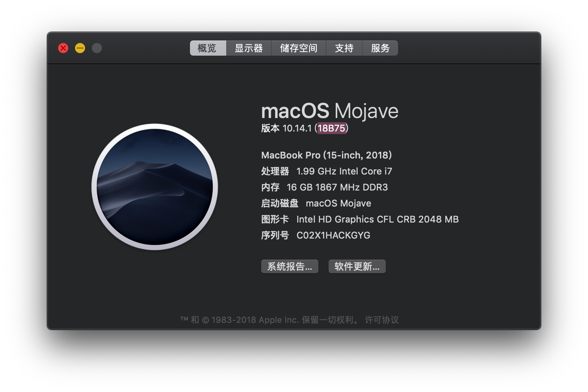Click the macOS Mojave desert logo image
This screenshot has width=588, height=392.
click(x=155, y=187)
